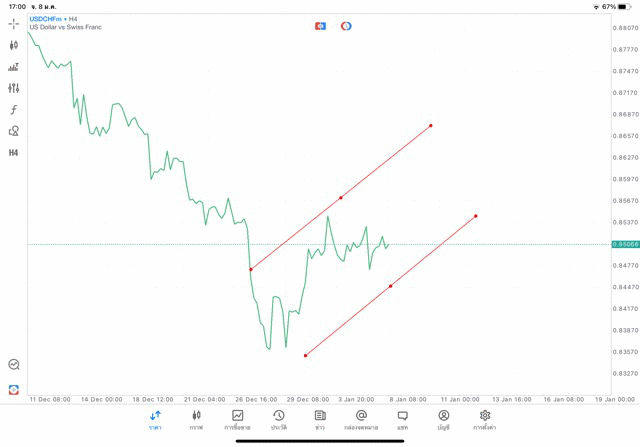Tap the USDCHFm symbol title
The height and width of the screenshot is (447, 640).
[x=47, y=19]
